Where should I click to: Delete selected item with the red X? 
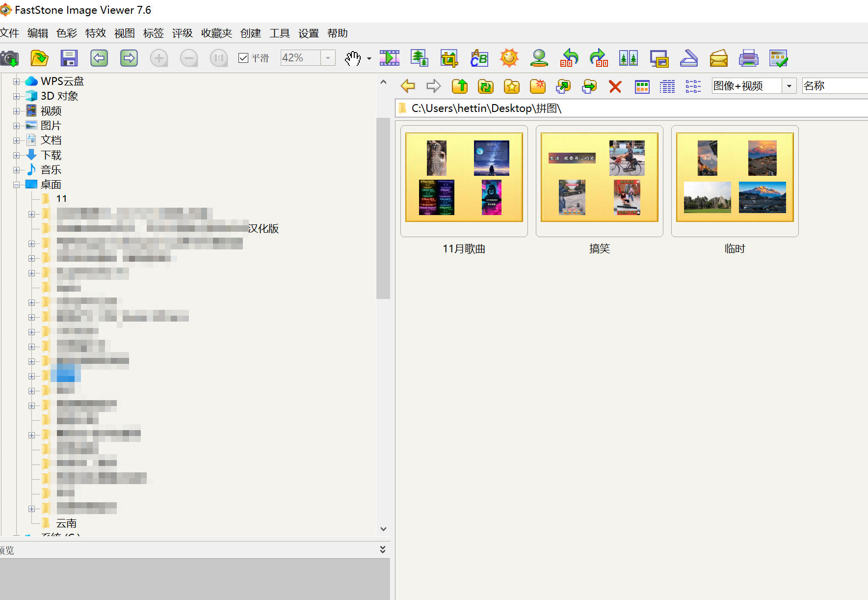pos(615,87)
